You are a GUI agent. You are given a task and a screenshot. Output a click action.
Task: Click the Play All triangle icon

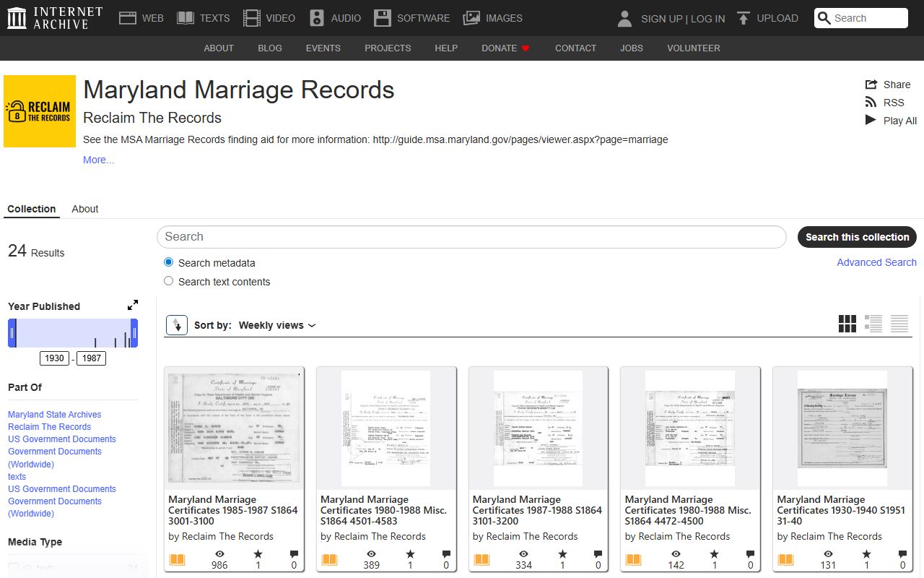click(x=871, y=120)
